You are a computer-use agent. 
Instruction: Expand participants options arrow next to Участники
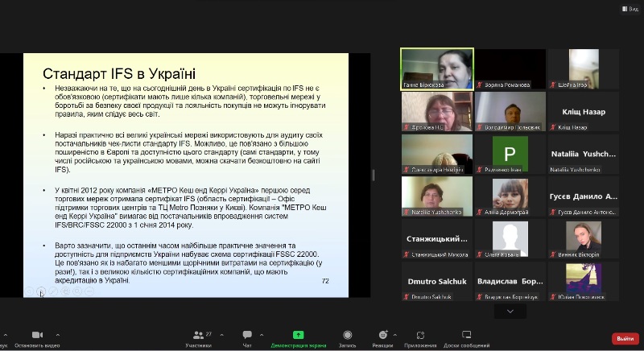click(222, 335)
